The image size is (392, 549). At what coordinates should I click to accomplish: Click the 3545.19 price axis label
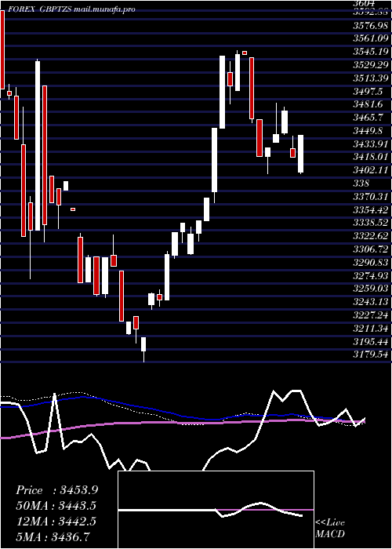click(371, 52)
